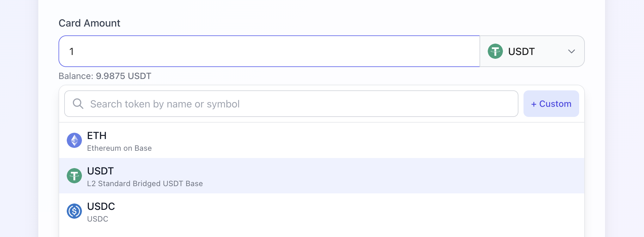The image size is (644, 237).
Task: Click the 'Ethereum on Base' description
Action: [119, 148]
